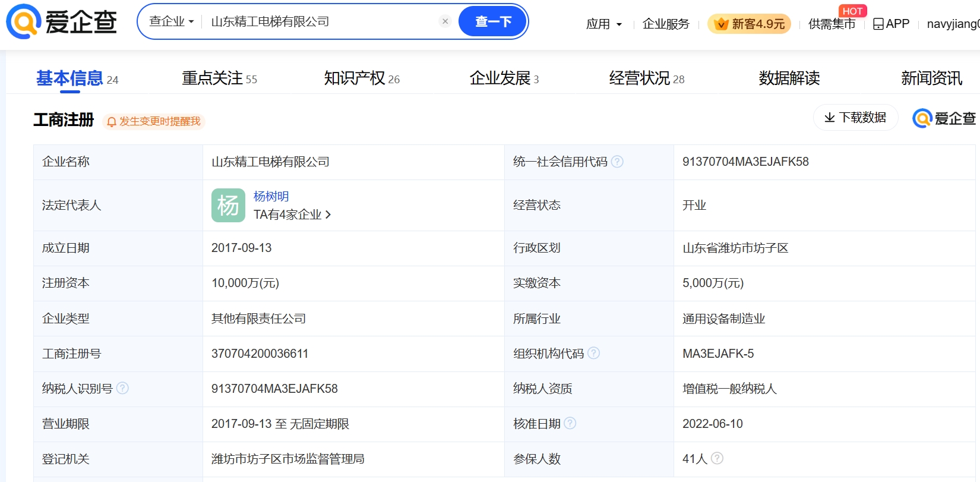Click the help icon next to 统一社会信用代码
This screenshot has width=980, height=482.
(x=617, y=162)
